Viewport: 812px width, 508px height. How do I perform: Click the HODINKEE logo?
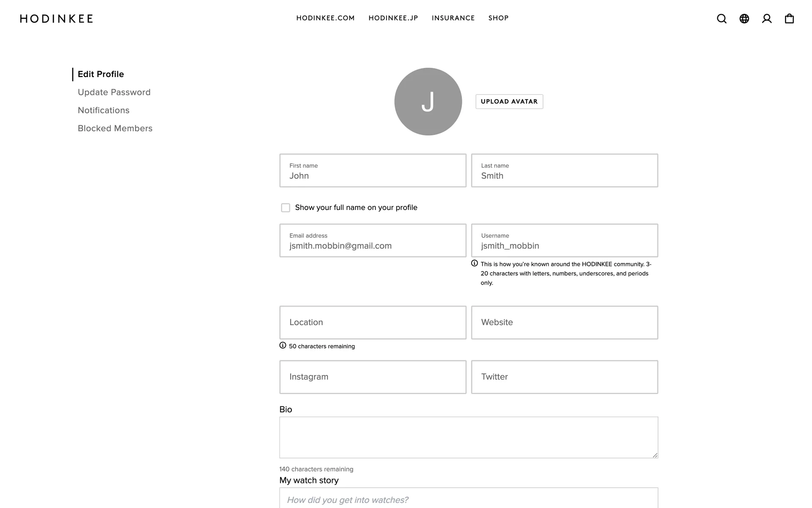57,19
